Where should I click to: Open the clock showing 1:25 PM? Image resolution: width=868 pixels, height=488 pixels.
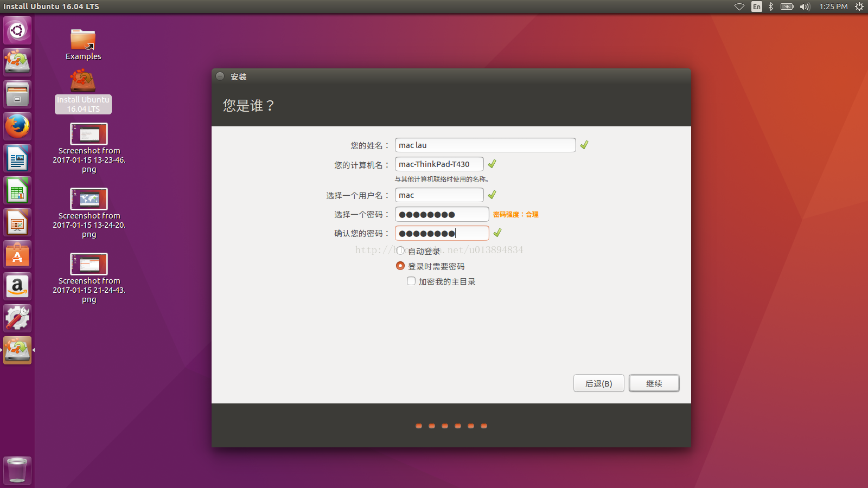(833, 7)
